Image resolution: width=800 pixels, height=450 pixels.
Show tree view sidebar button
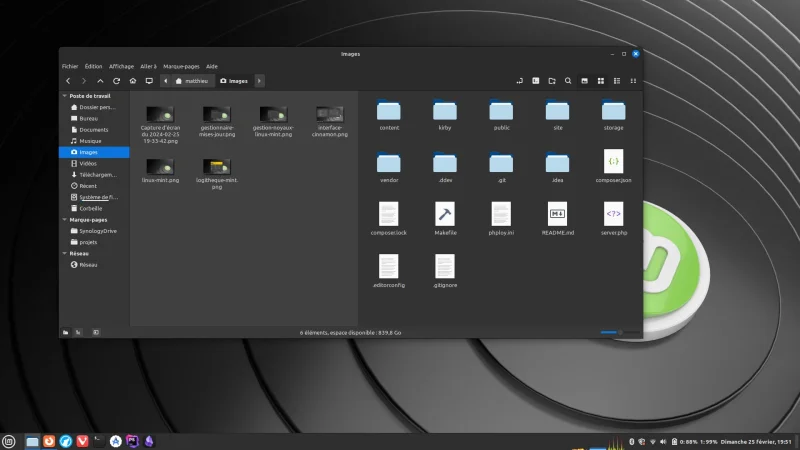pos(78,333)
